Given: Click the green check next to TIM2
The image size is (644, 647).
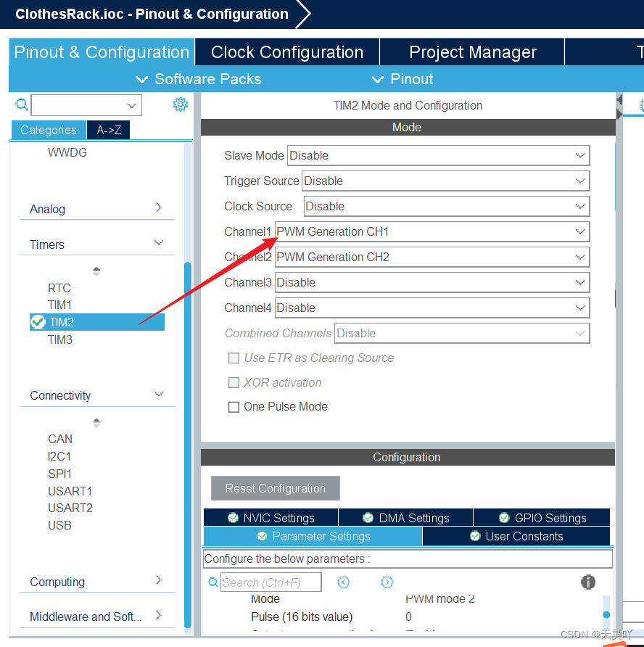Looking at the screenshot, I should point(38,322).
